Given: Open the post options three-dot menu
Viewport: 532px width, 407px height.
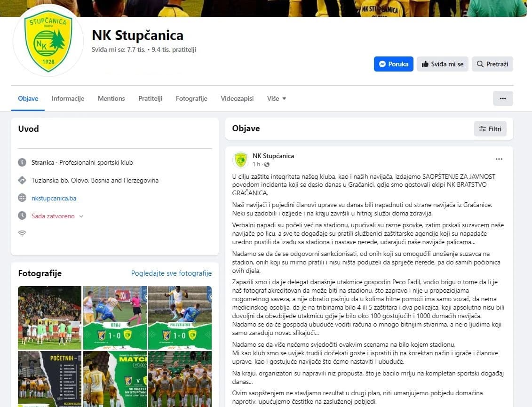Looking at the screenshot, I should tap(499, 159).
